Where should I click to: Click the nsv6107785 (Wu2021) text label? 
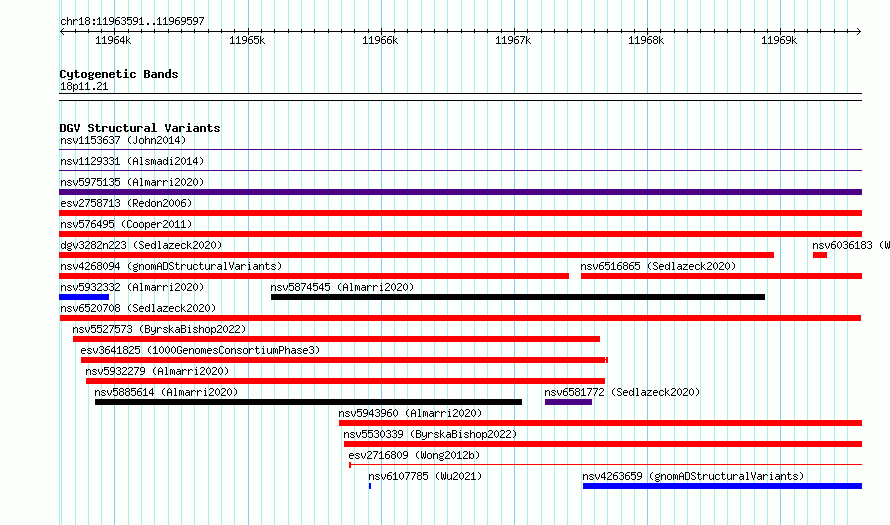(425, 476)
